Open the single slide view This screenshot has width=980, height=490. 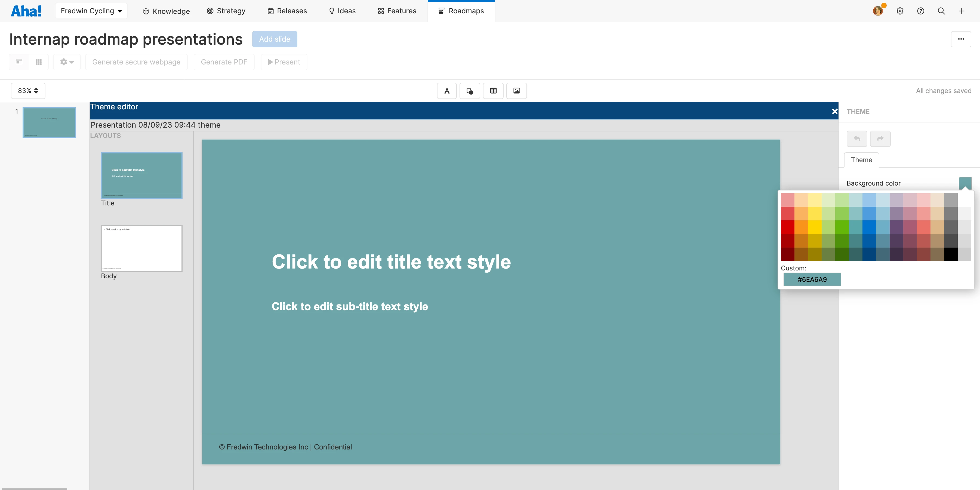point(19,62)
